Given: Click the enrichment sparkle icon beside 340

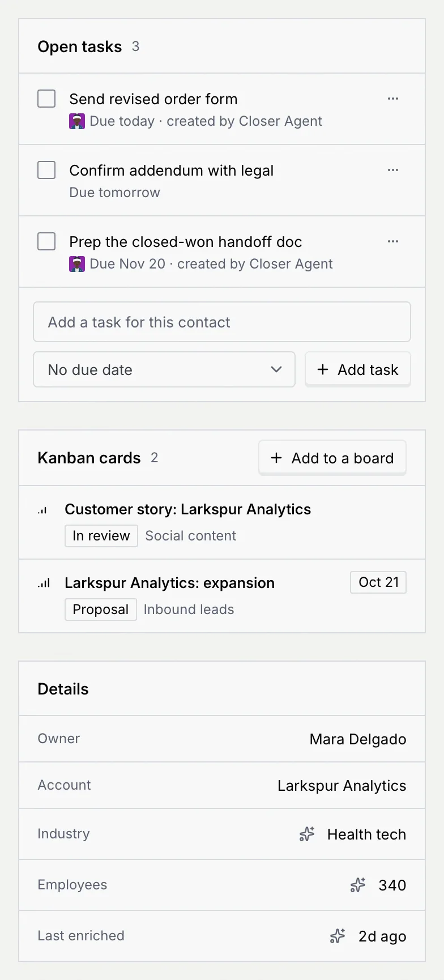Looking at the screenshot, I should [x=358, y=885].
